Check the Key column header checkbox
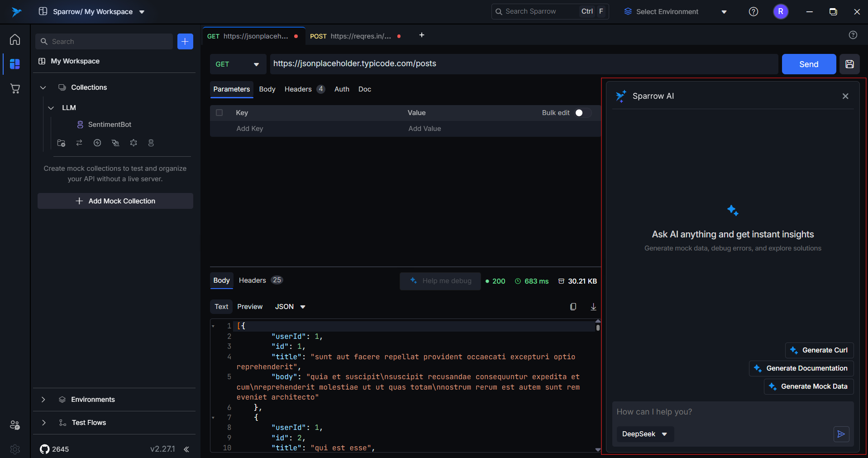Viewport: 868px width, 458px height. pos(219,113)
